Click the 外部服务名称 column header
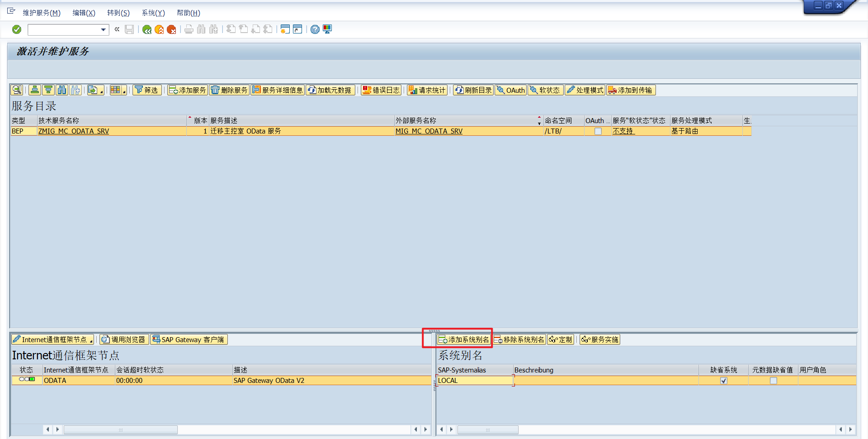868x439 pixels. pyautogui.click(x=468, y=120)
